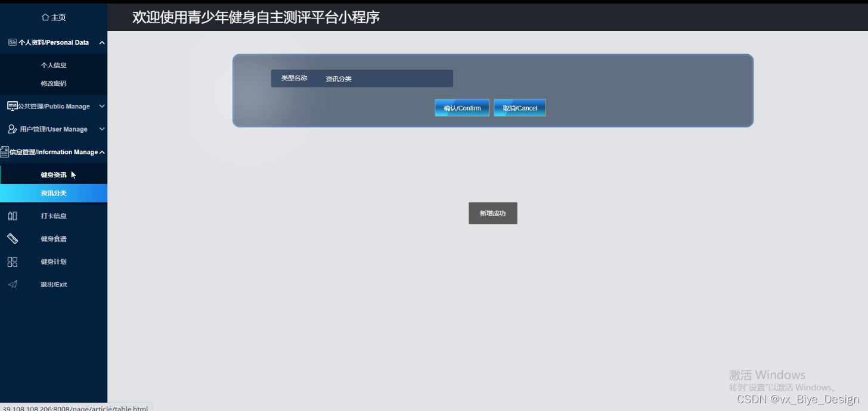This screenshot has height=411, width=868.
Task: Click the Personal Data ID card icon
Action: 13,42
